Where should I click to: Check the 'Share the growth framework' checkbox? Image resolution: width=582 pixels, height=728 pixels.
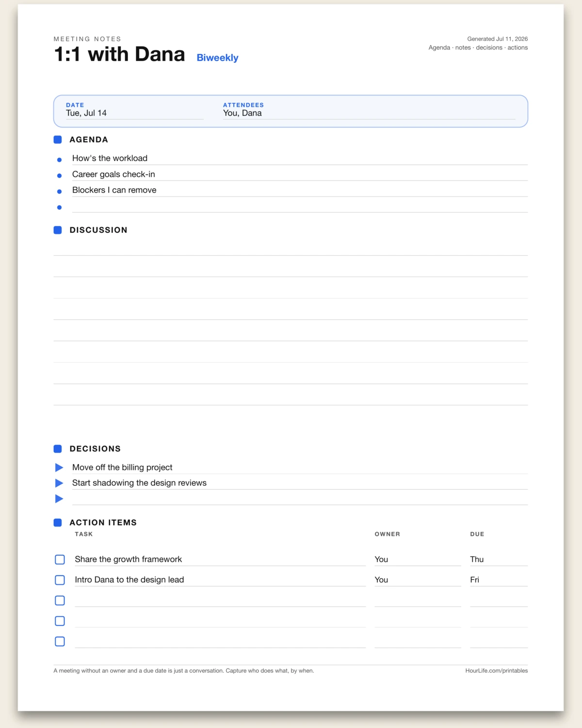(x=60, y=560)
